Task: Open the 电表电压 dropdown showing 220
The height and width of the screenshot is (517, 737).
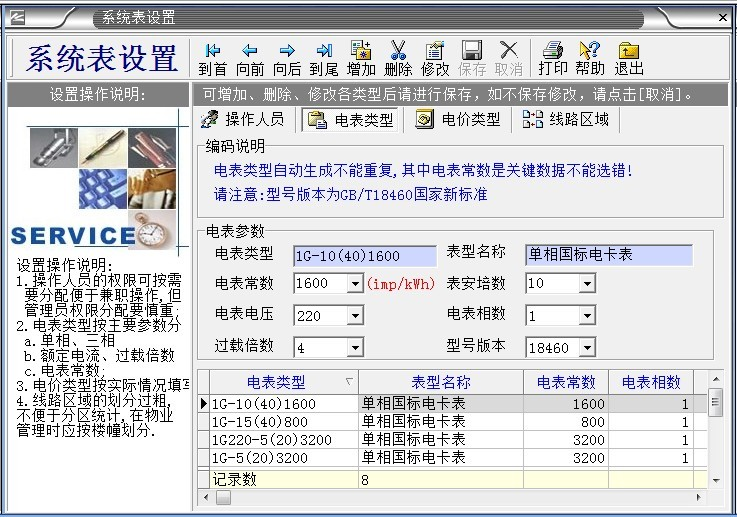Action: (x=354, y=316)
